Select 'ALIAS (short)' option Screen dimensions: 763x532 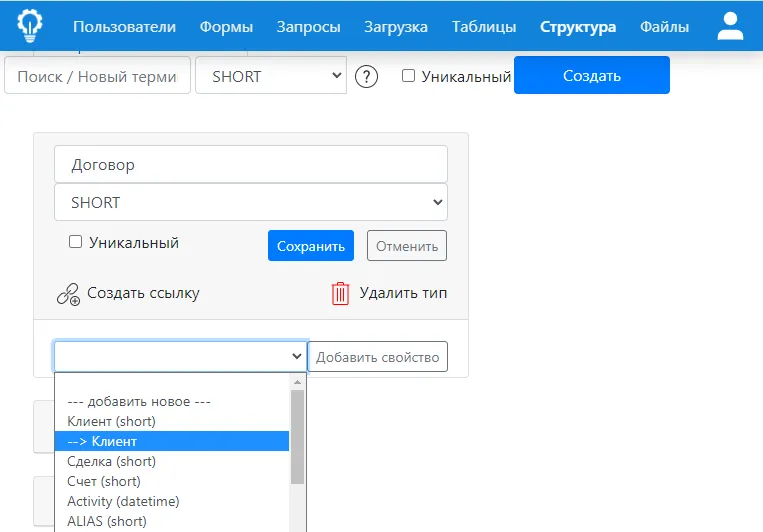tap(172, 521)
